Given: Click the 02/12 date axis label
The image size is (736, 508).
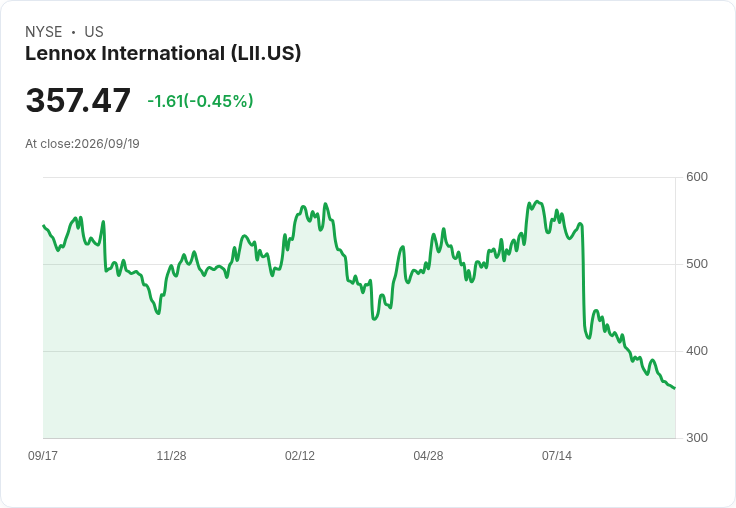Looking at the screenshot, I should pyautogui.click(x=300, y=455).
